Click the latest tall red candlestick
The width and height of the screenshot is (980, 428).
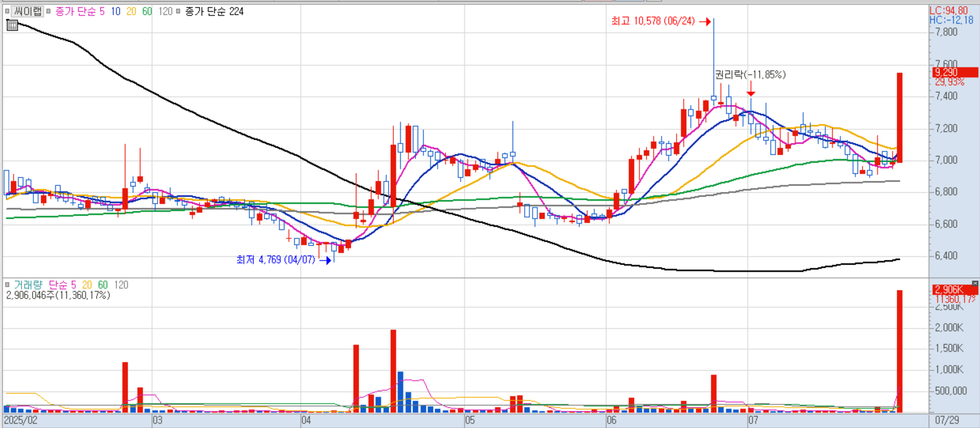click(900, 118)
